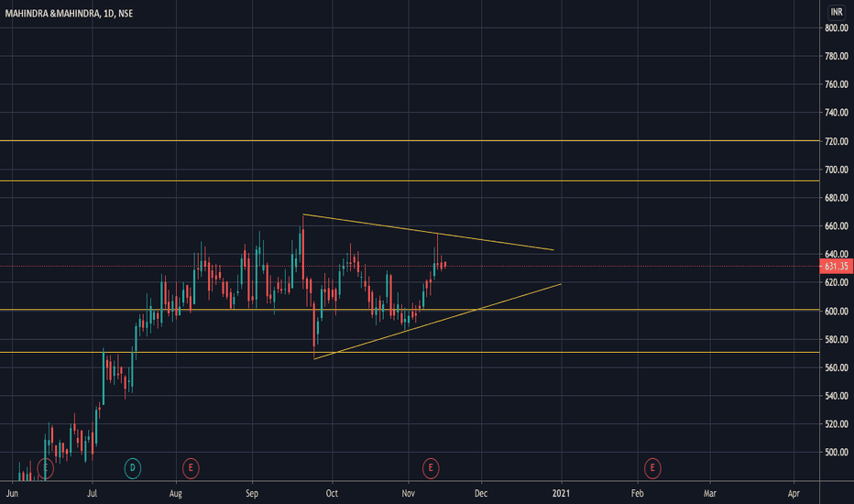The height and width of the screenshot is (504, 854).
Task: Open the earnings marker E in August
Action: 191,468
